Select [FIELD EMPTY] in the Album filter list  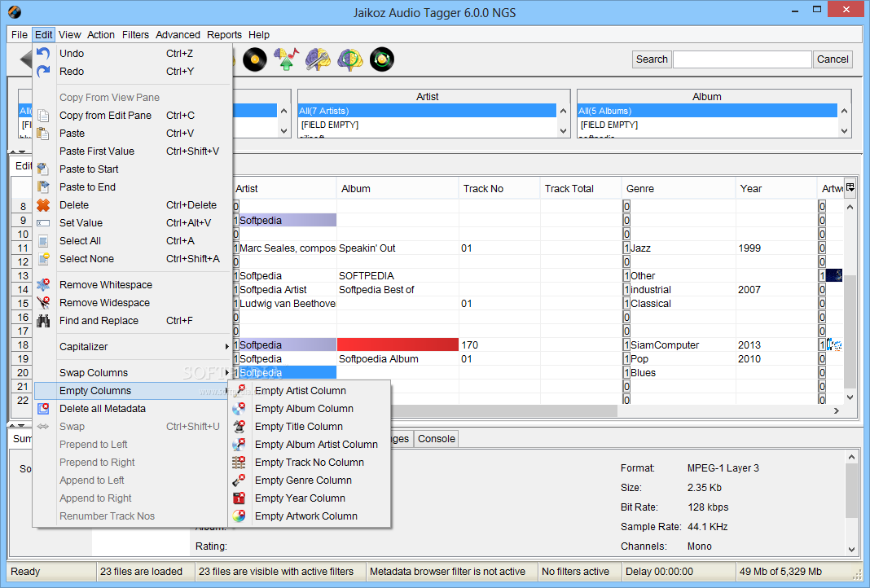point(707,125)
